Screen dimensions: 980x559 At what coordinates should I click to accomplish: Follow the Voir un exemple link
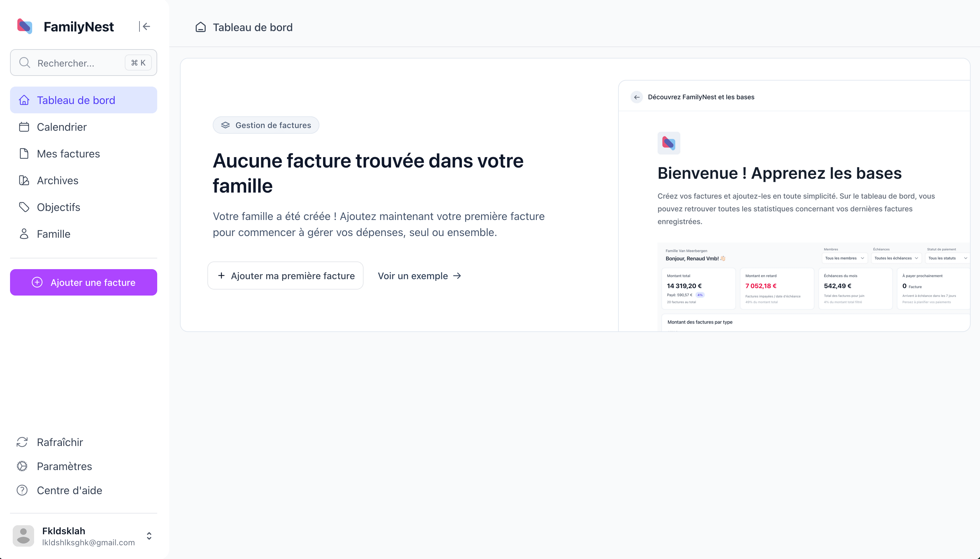click(418, 276)
